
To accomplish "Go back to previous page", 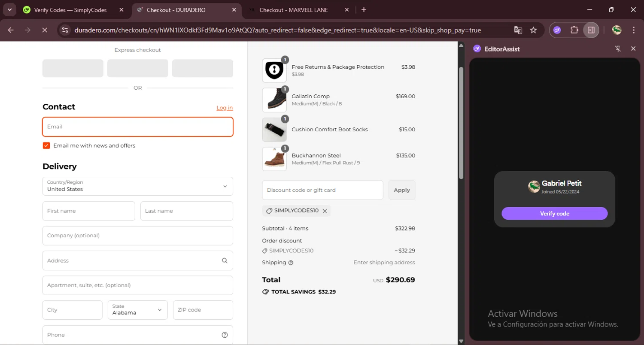I will pyautogui.click(x=11, y=30).
